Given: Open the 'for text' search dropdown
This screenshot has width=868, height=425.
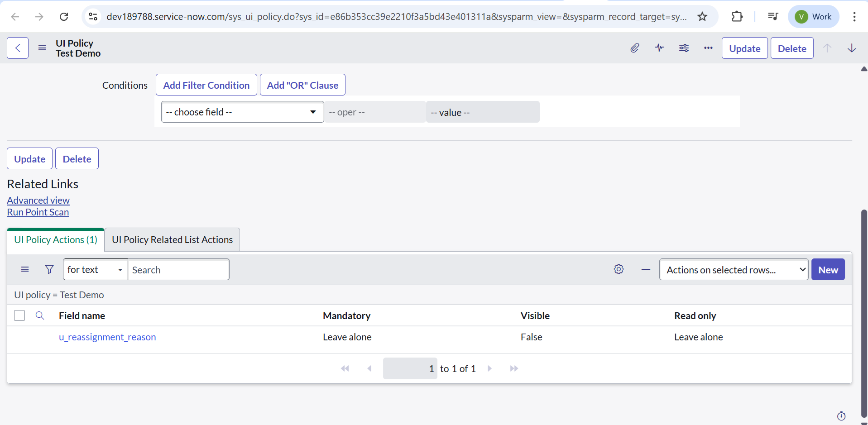Looking at the screenshot, I should [x=95, y=269].
